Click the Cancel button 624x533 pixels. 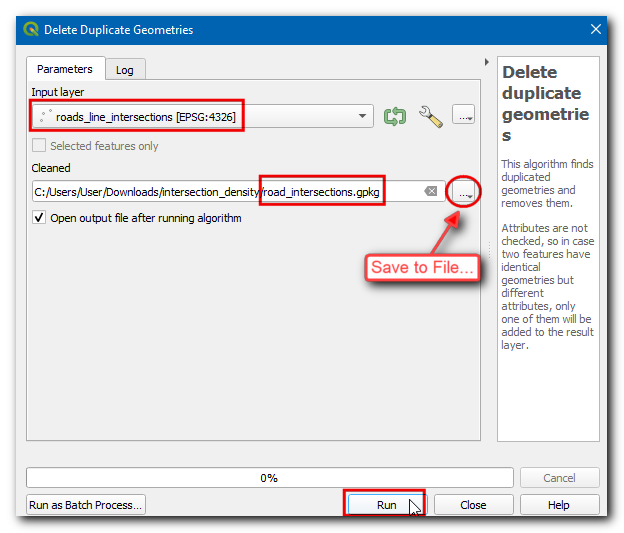point(560,478)
